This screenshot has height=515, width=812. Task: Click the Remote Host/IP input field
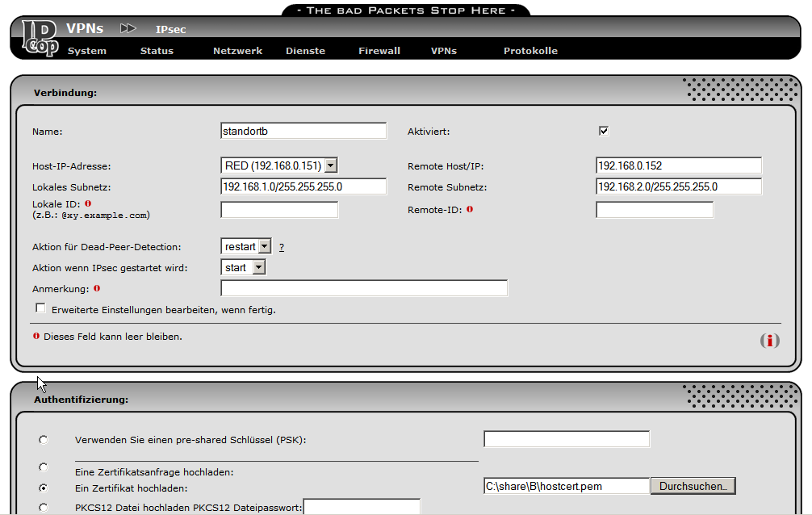click(x=678, y=165)
